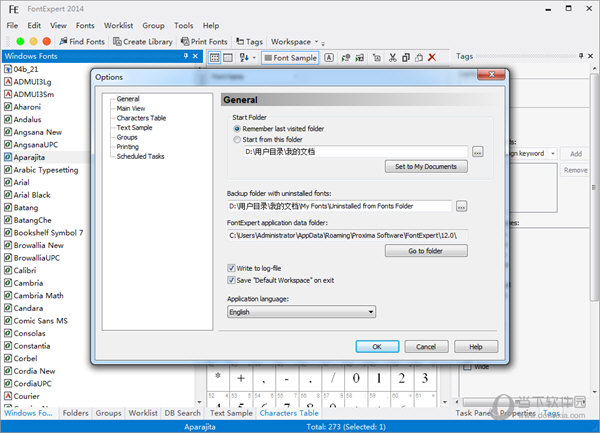Browse for the backup folder path
Image resolution: width=600 pixels, height=433 pixels.
tap(461, 207)
